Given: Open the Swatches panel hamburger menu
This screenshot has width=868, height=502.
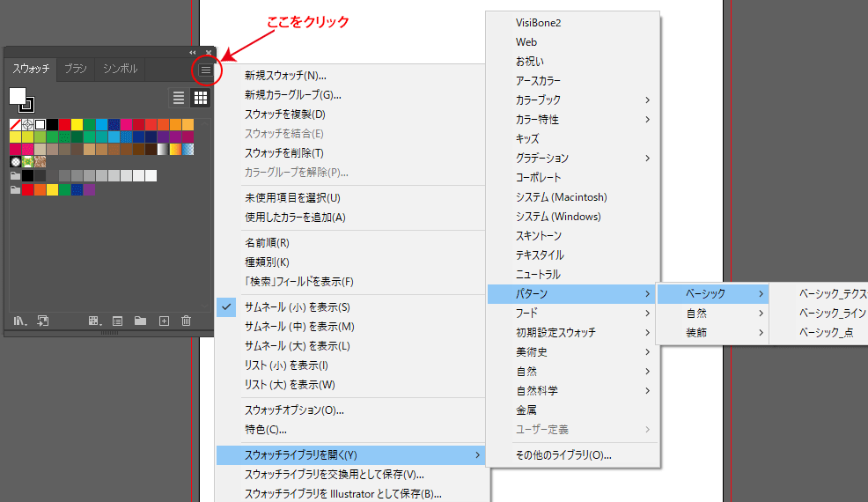Looking at the screenshot, I should pos(205,70).
